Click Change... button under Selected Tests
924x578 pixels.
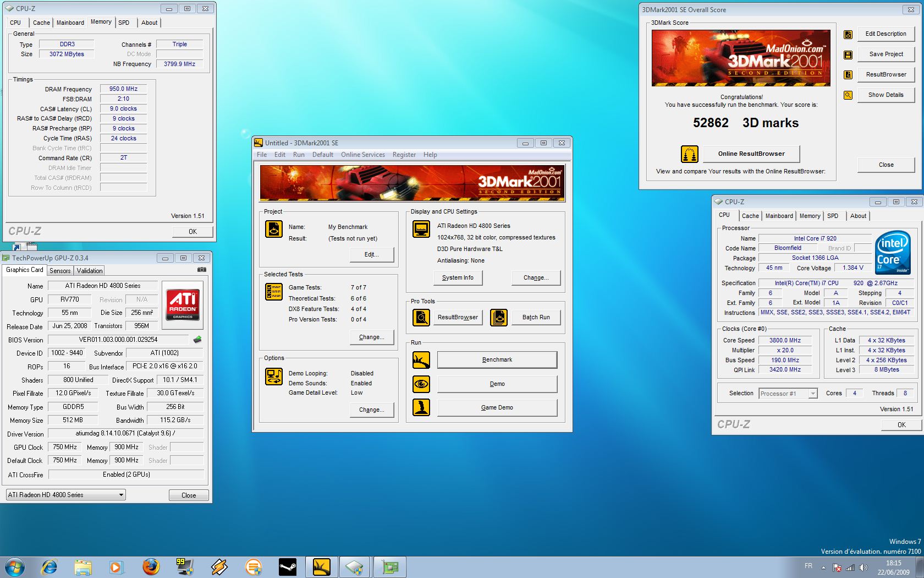[372, 337]
